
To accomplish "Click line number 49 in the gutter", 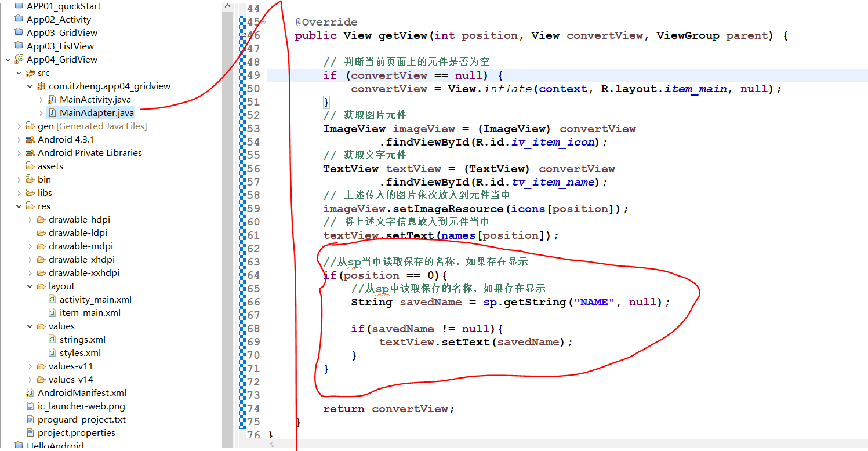I will (x=253, y=75).
